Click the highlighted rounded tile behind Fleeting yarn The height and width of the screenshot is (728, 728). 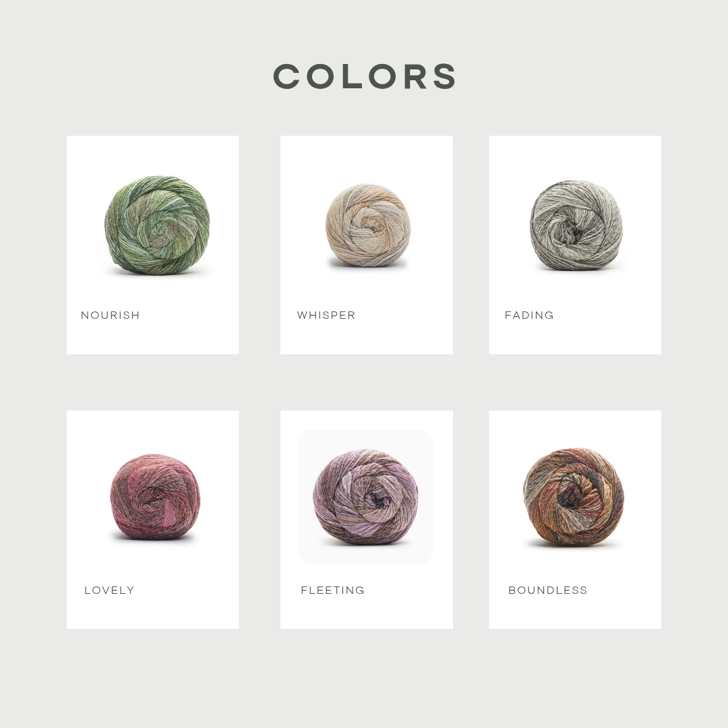pos(365,497)
